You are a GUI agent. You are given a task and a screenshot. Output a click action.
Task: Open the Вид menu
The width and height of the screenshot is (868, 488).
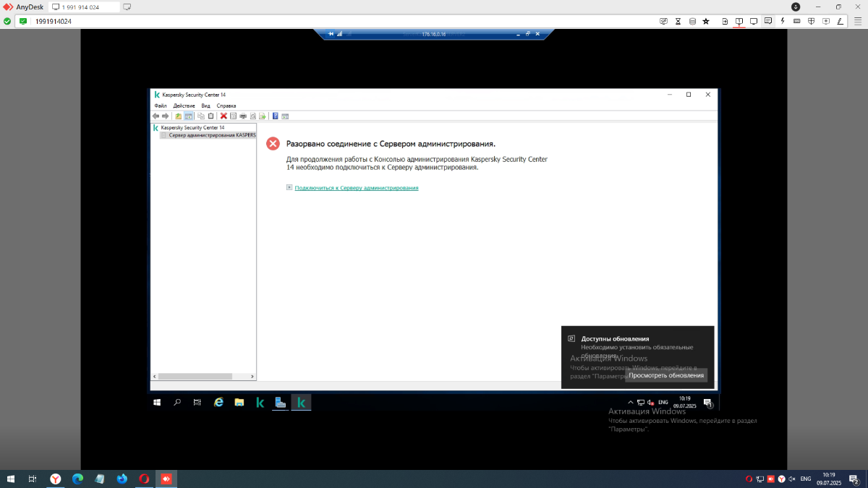click(205, 106)
